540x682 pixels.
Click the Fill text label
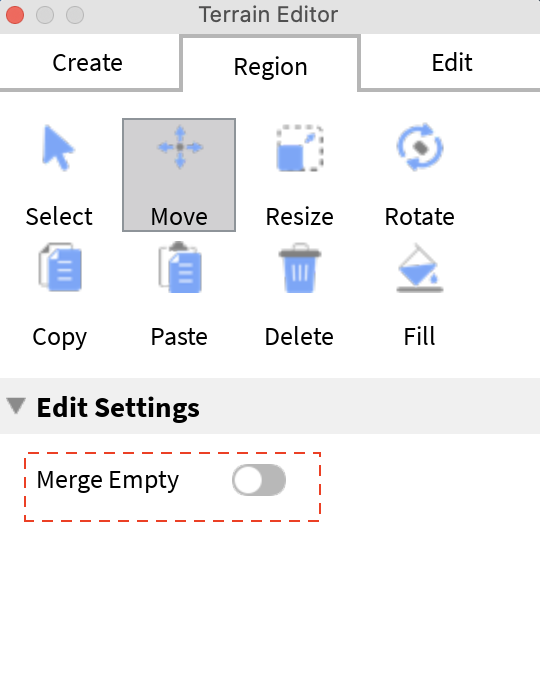coord(420,337)
